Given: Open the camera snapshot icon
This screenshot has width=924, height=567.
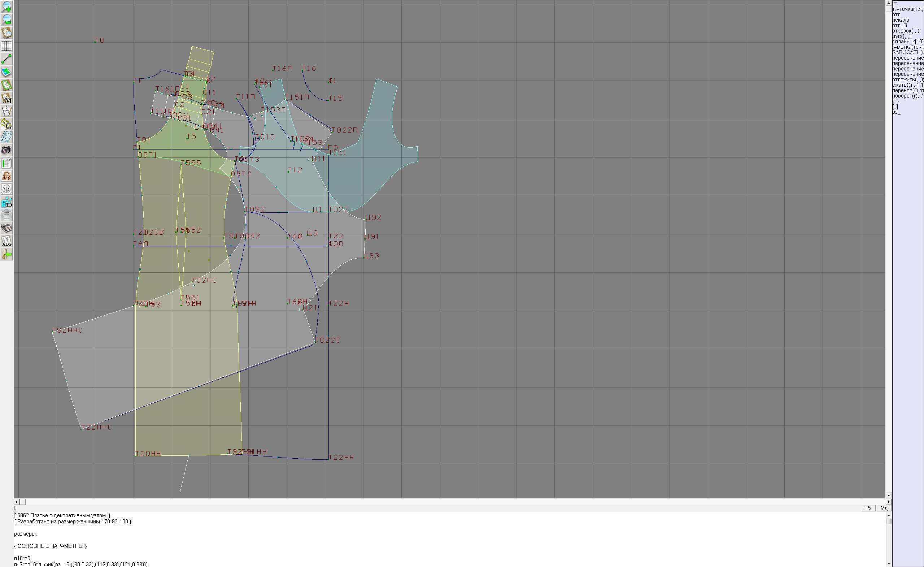Looking at the screenshot, I should [6, 150].
